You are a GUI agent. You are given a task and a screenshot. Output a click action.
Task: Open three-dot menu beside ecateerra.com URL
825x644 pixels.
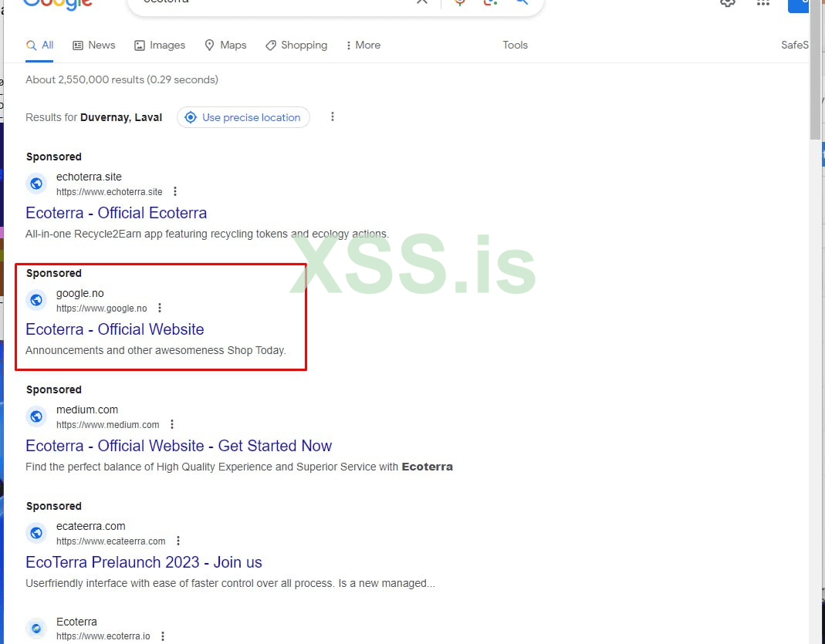[x=178, y=541]
